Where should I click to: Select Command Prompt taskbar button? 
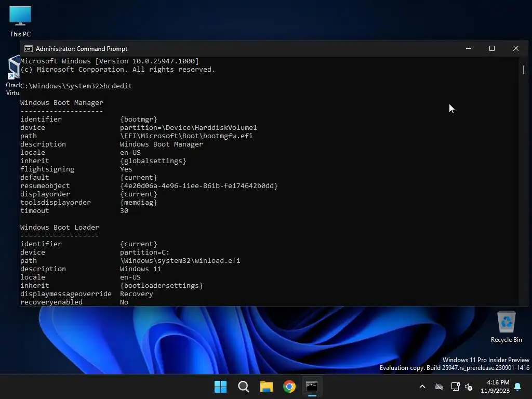pos(312,387)
